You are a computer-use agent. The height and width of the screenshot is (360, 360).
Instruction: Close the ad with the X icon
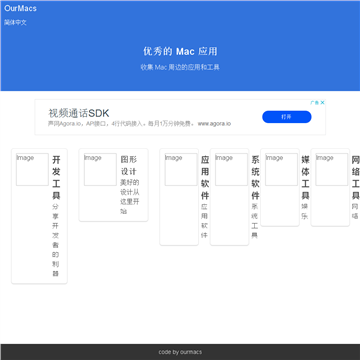coord(322,103)
